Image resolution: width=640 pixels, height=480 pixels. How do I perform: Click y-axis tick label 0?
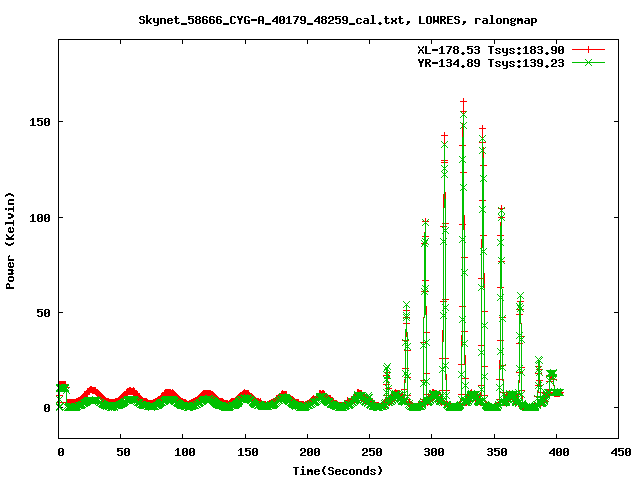[x=47, y=408]
